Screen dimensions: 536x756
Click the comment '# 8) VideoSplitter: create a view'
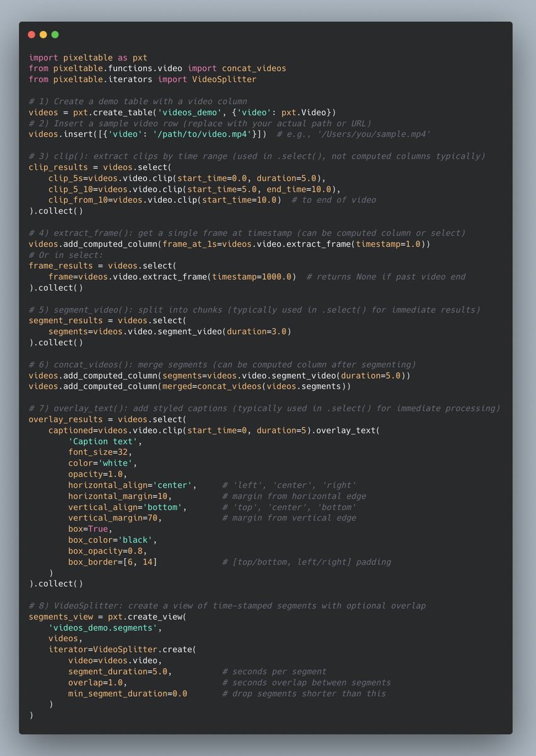pos(227,605)
